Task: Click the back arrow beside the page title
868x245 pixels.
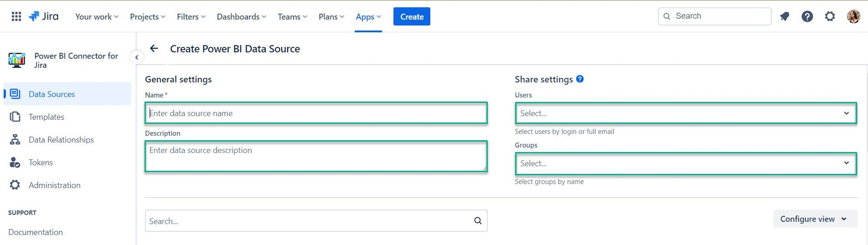Action: [x=154, y=48]
